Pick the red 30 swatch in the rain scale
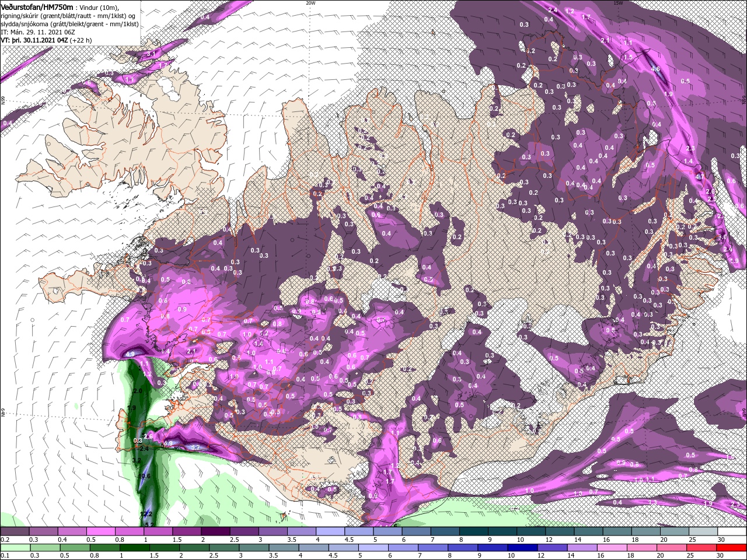The image size is (747, 560). pyautogui.click(x=732, y=548)
